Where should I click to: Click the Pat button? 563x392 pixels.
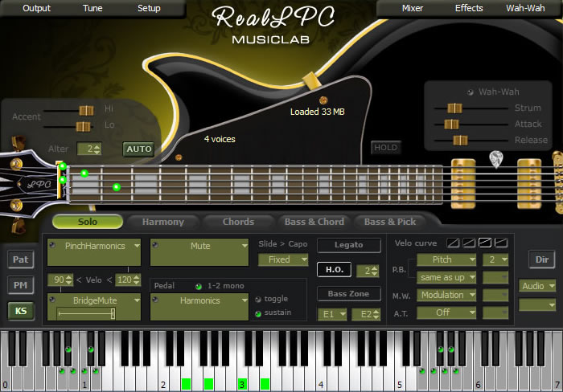pos(20,259)
